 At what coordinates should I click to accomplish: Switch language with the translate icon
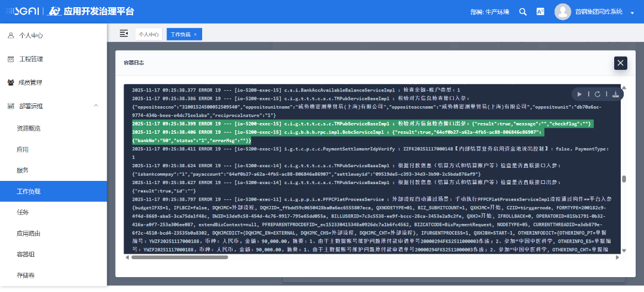540,12
